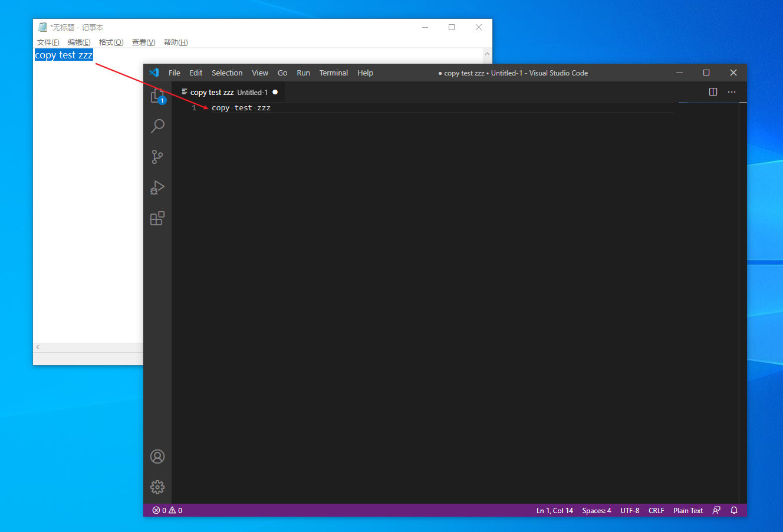
Task: Change indentation via Spaces: 4
Action: point(596,510)
